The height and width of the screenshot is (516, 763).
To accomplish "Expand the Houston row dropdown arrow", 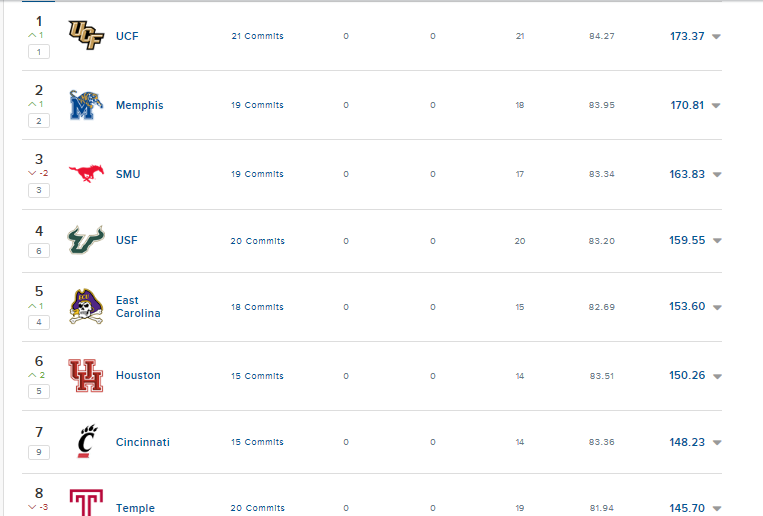I will (716, 377).
